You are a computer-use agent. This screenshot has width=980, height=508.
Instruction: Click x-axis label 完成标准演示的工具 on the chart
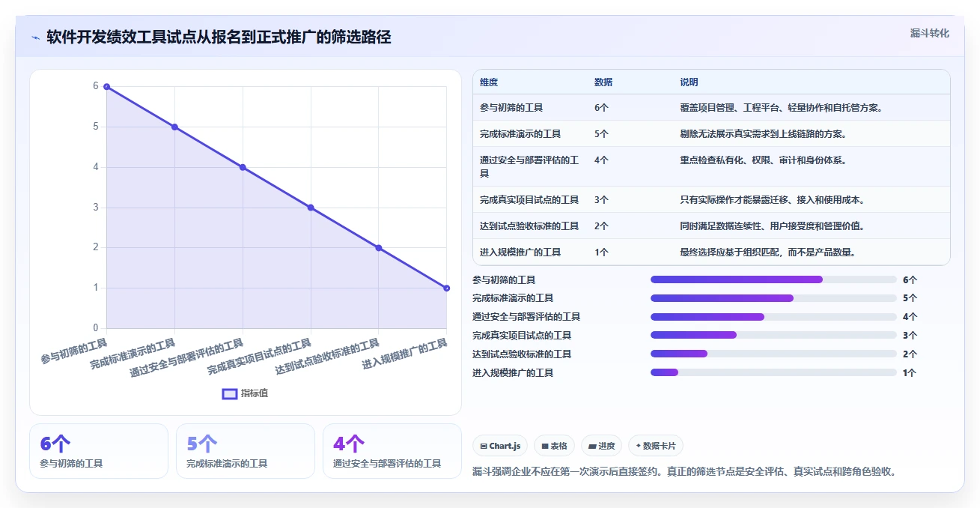(133, 354)
